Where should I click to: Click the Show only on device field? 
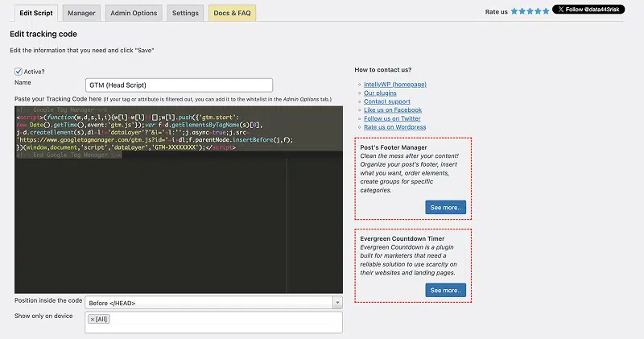tap(213, 322)
